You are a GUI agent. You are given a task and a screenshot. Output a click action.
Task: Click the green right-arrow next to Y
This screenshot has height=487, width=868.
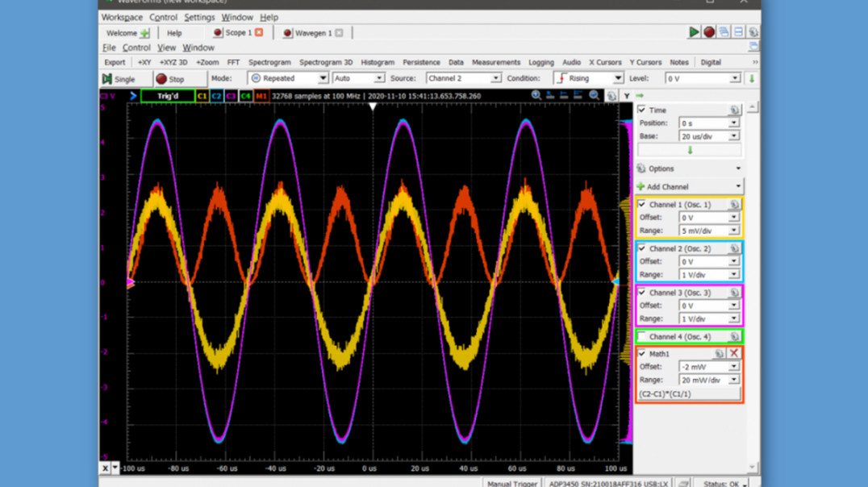640,96
